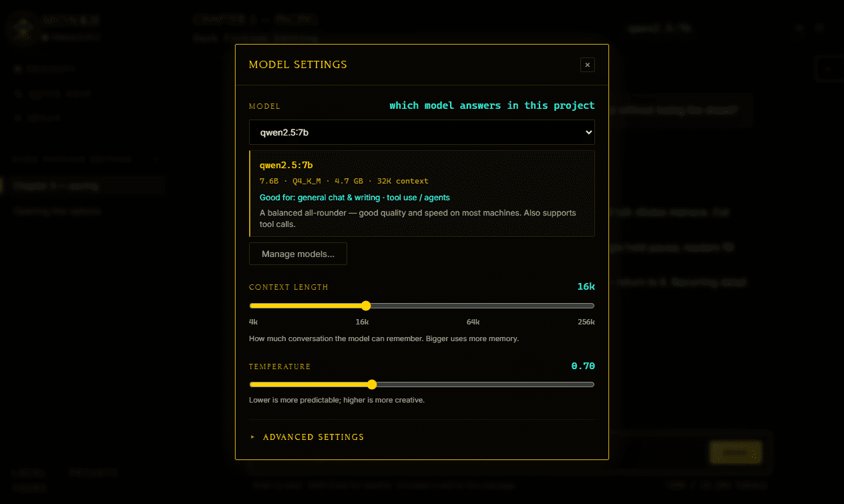
Task: Click the 'which model answers in this project' hint
Action: (492, 105)
